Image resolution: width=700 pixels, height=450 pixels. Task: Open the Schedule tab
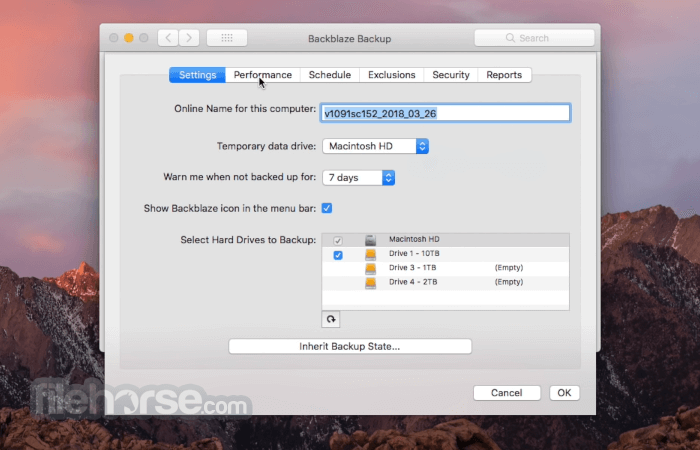[x=329, y=75]
